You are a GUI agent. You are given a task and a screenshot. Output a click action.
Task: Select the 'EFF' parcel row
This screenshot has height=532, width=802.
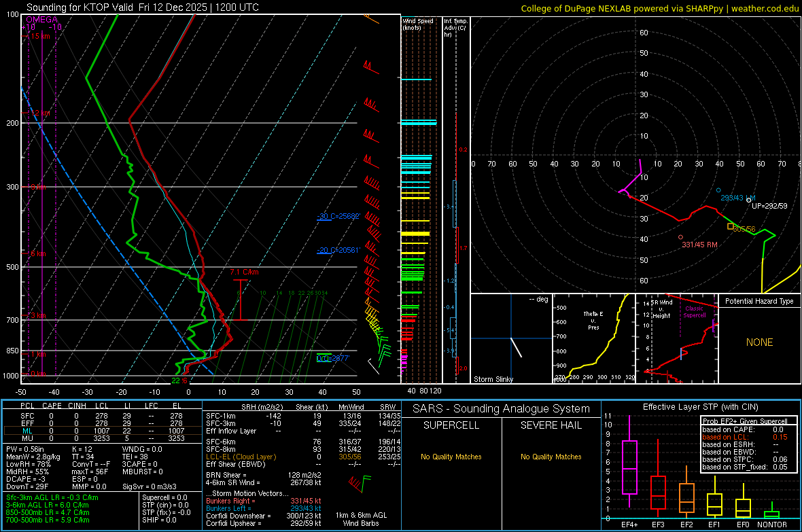point(101,423)
